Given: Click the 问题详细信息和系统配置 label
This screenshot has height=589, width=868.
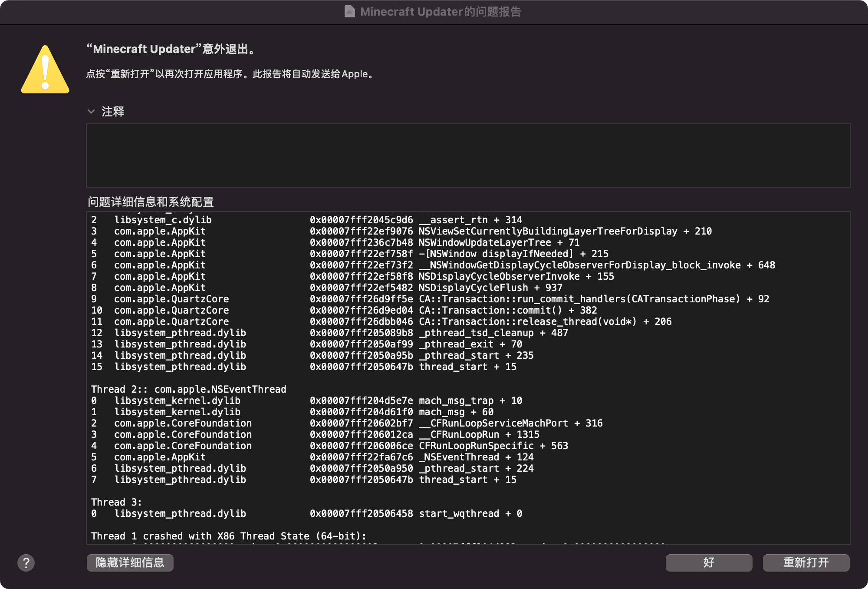Looking at the screenshot, I should click(151, 202).
